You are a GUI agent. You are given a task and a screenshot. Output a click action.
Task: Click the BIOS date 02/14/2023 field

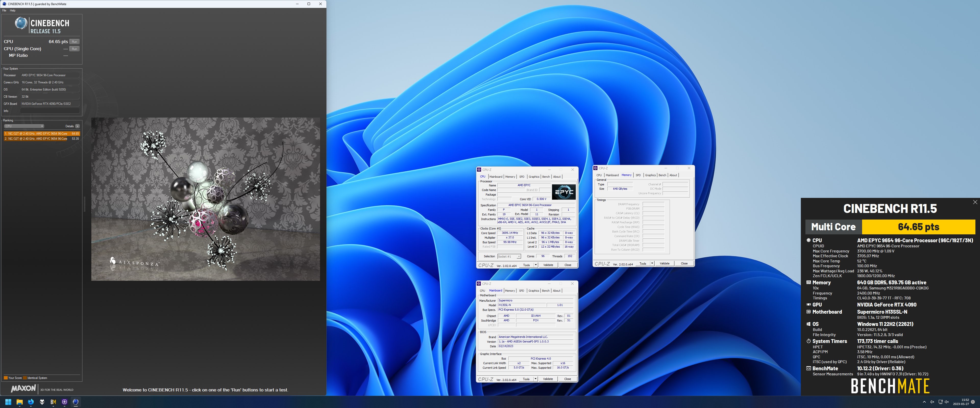point(535,346)
